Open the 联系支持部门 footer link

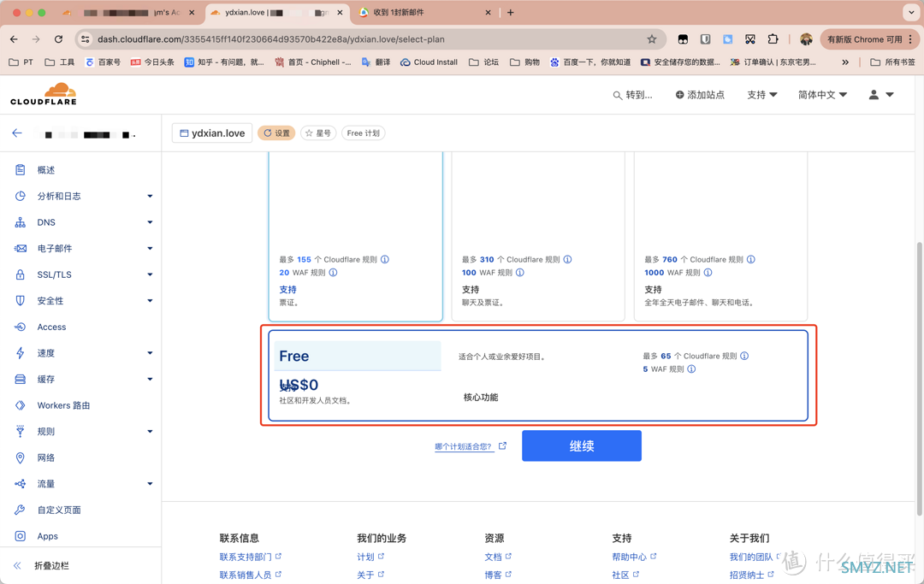[250, 557]
